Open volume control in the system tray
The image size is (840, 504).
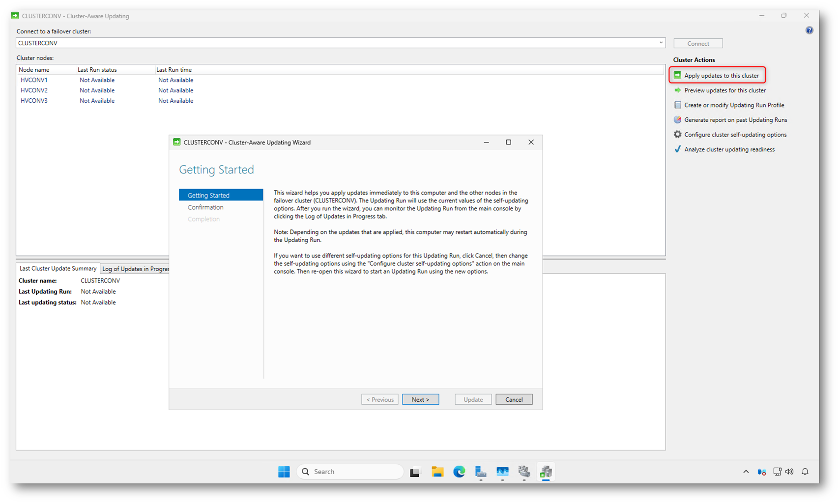[789, 472]
